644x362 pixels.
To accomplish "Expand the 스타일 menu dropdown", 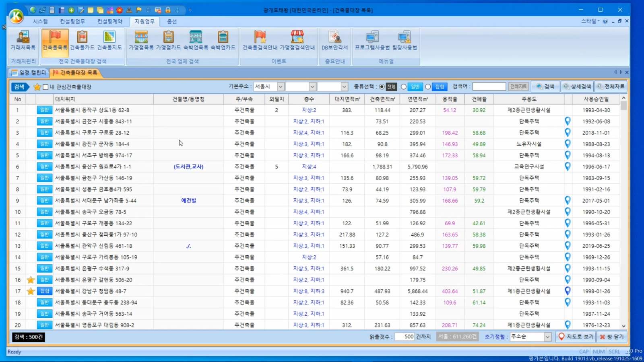I will [590, 21].
